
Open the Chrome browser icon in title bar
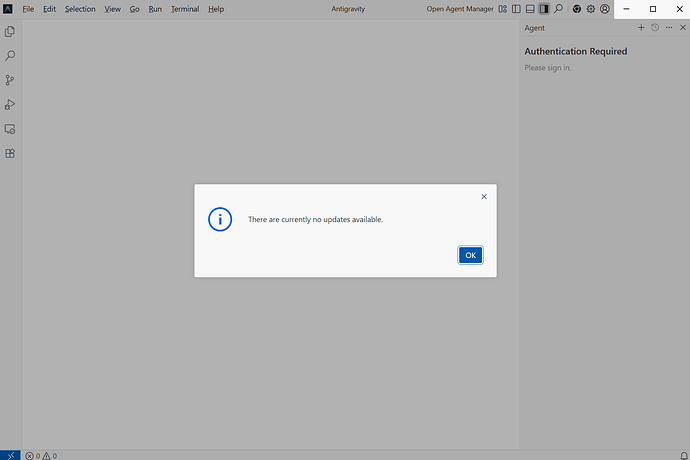[576, 9]
